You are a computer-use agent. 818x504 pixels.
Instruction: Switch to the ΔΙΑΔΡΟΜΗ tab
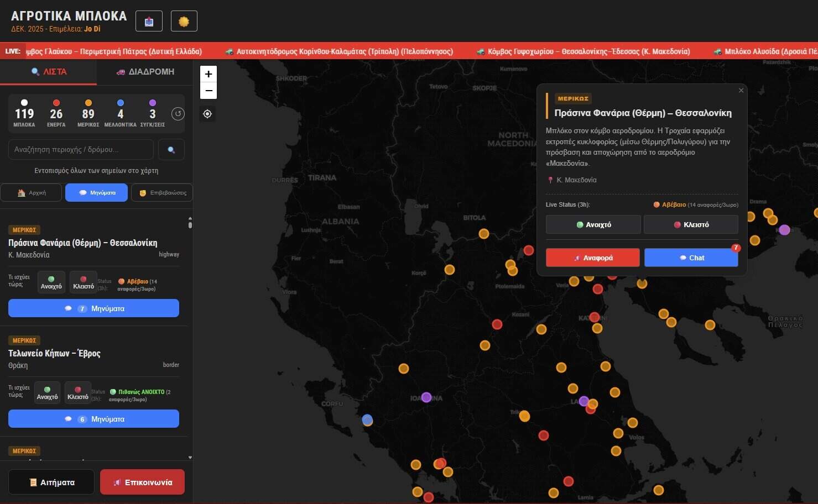point(145,72)
